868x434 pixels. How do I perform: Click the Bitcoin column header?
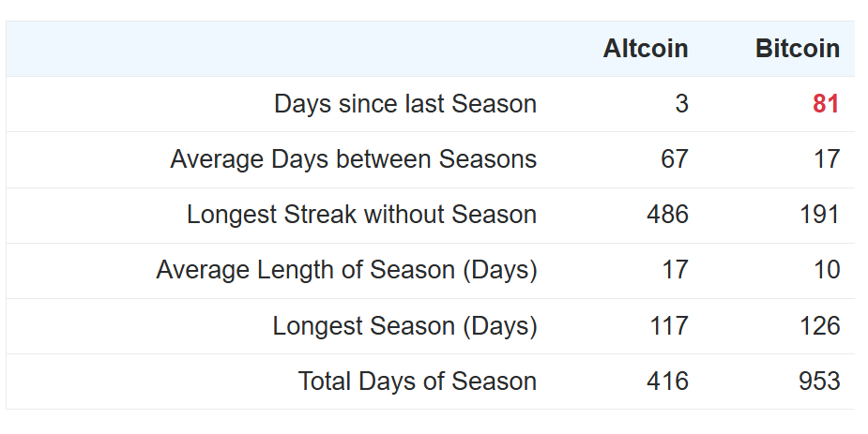click(x=797, y=49)
